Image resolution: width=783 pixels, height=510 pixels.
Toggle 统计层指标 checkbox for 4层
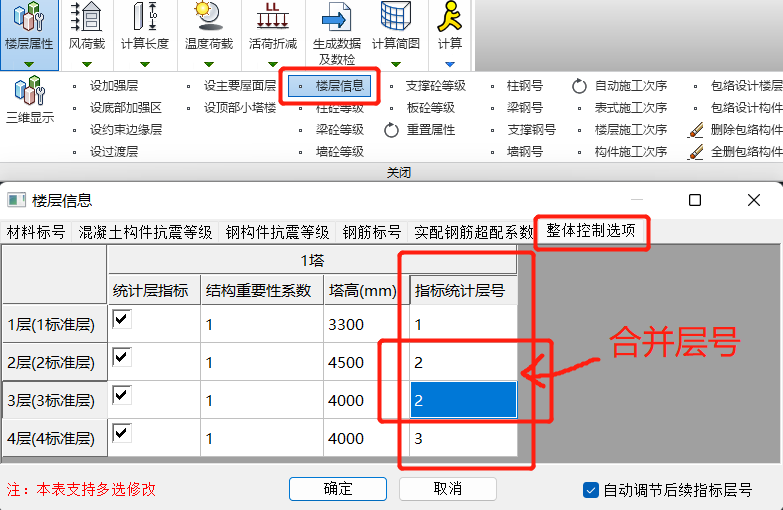pos(122,433)
